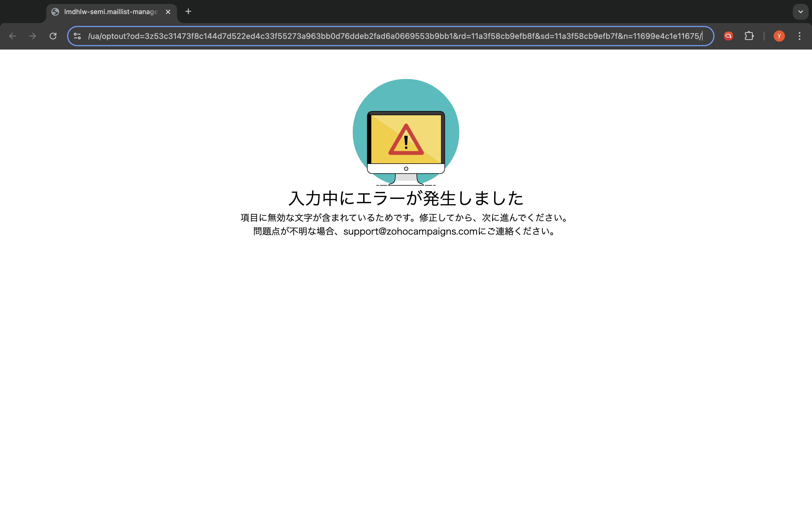Image resolution: width=812 pixels, height=507 pixels.
Task: Expand the tab search dropdown arrow
Action: [801, 12]
